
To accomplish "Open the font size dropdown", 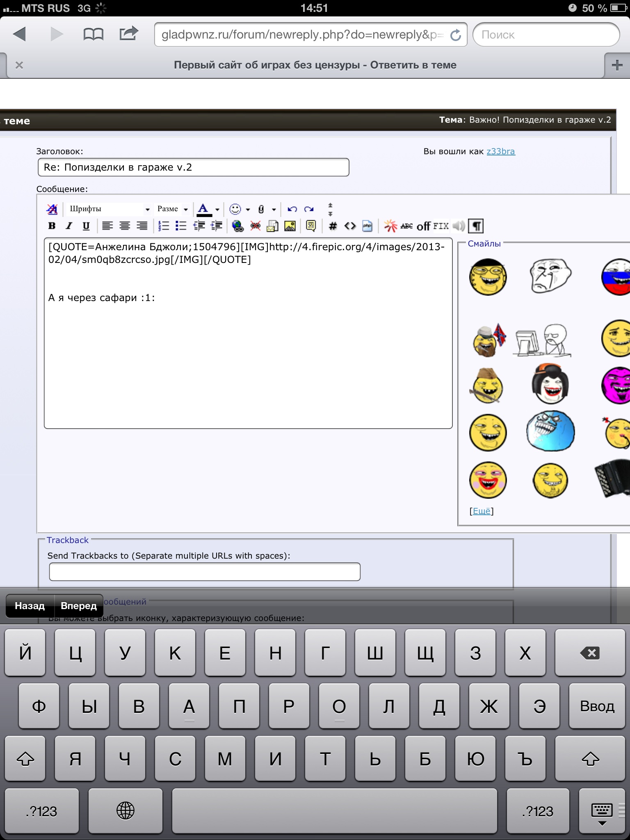I will (172, 209).
